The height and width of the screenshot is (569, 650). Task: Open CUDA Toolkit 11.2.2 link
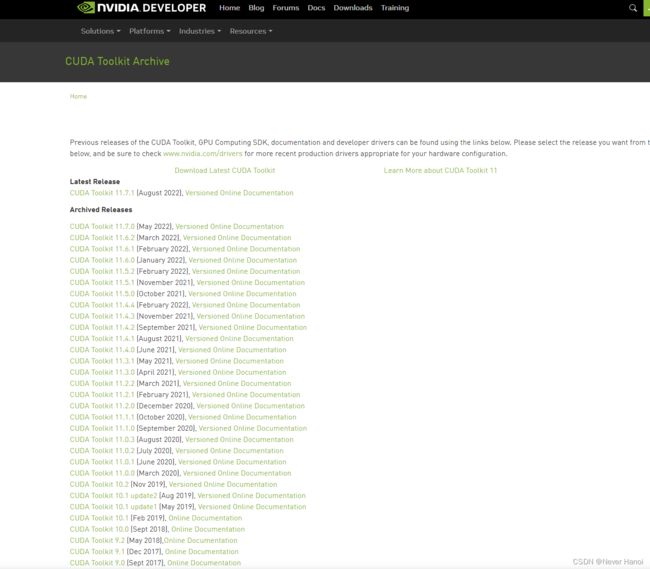pyautogui.click(x=102, y=383)
